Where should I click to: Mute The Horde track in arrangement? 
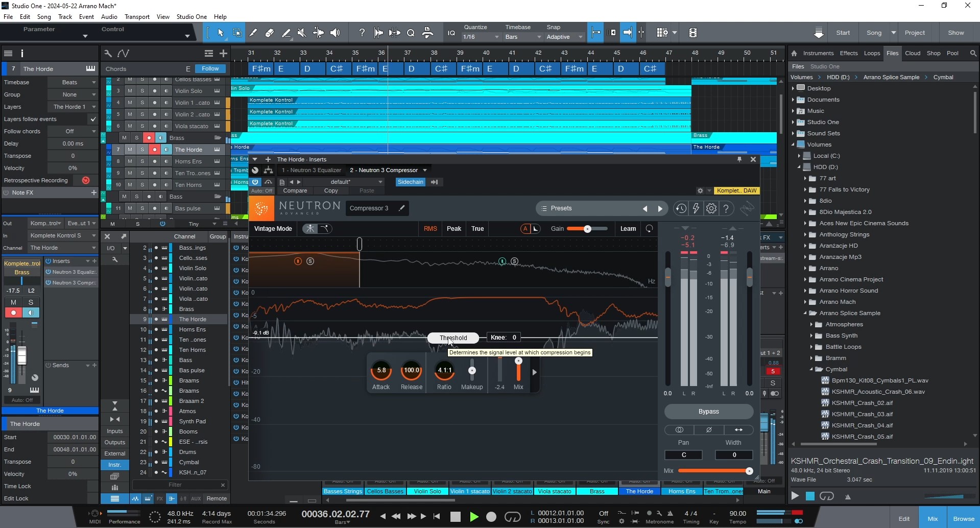point(130,150)
